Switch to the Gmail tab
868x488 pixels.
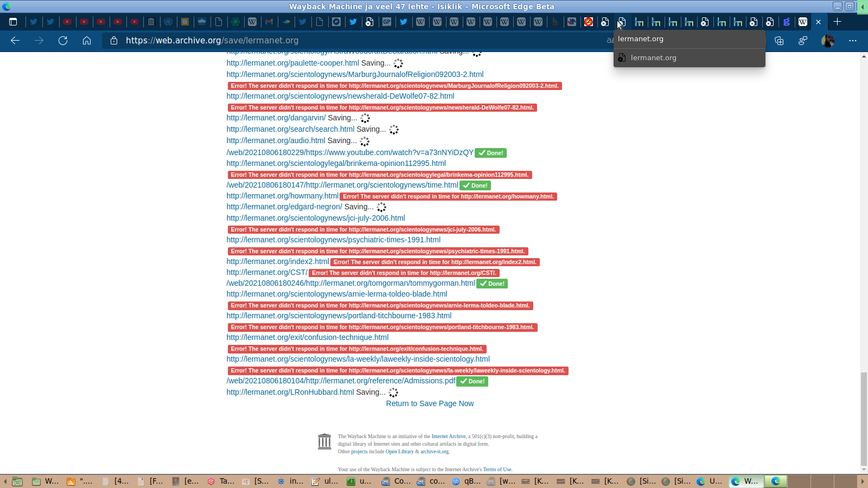(269, 22)
